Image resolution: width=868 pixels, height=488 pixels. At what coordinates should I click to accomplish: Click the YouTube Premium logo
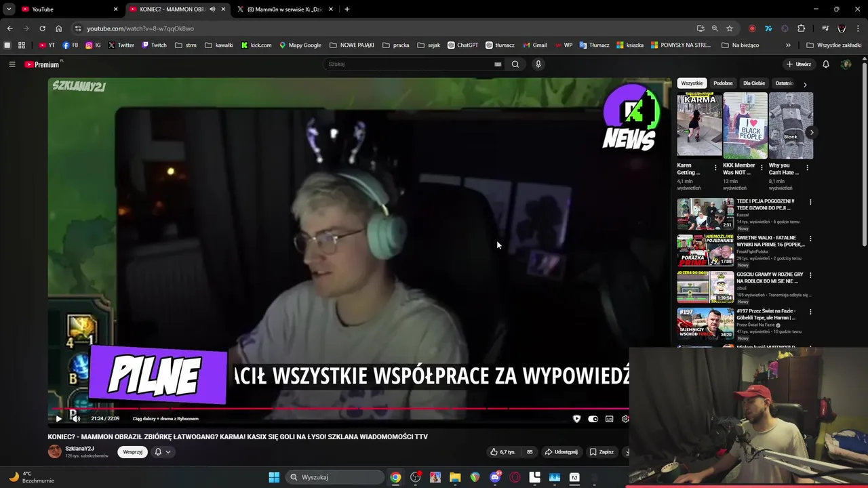(x=43, y=64)
